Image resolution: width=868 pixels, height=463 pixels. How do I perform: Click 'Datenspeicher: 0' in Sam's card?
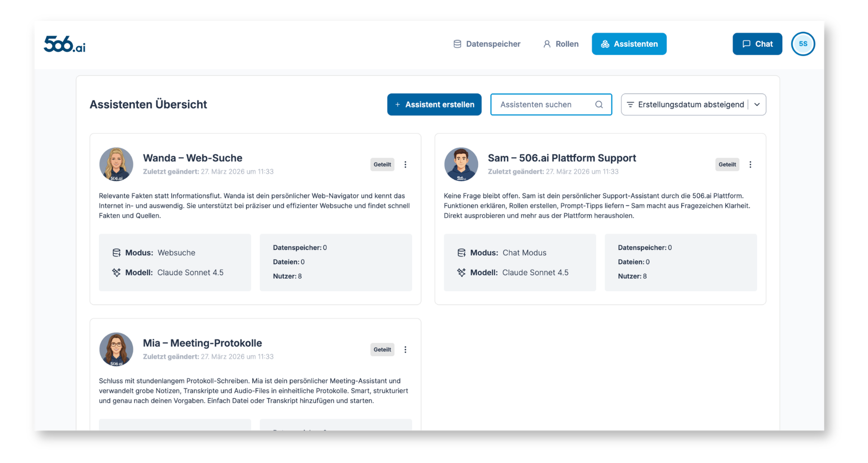645,247
